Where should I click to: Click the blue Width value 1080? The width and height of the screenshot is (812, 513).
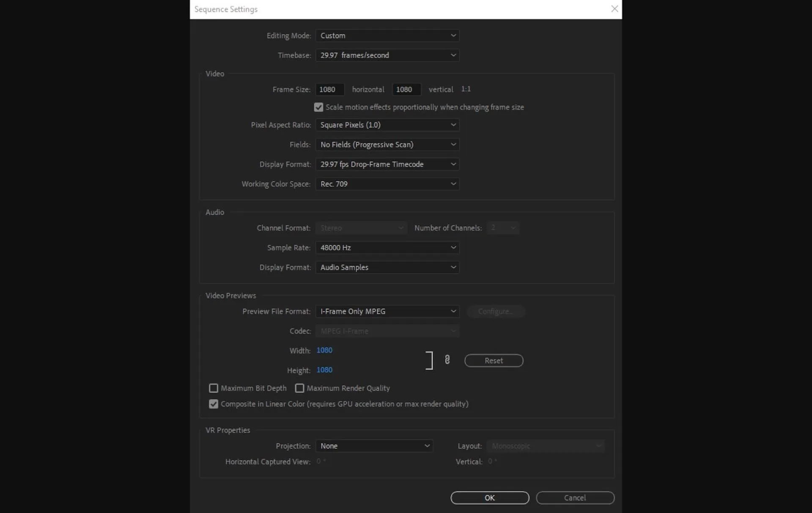click(x=324, y=350)
